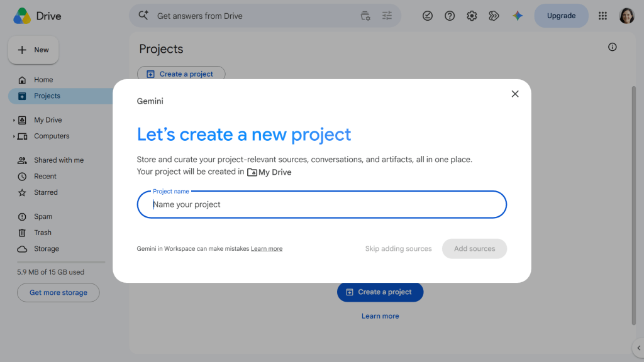The image size is (644, 362).
Task: Click Get more storage button
Action: pos(58,293)
